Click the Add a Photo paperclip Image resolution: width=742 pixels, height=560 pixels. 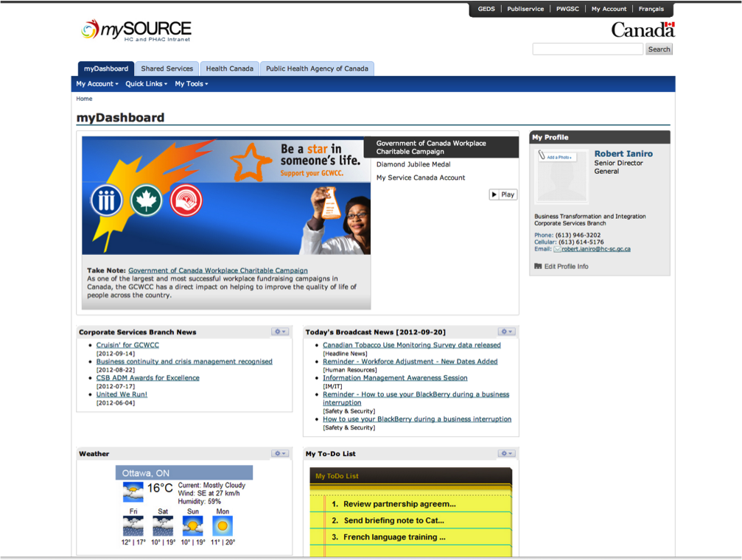click(542, 155)
